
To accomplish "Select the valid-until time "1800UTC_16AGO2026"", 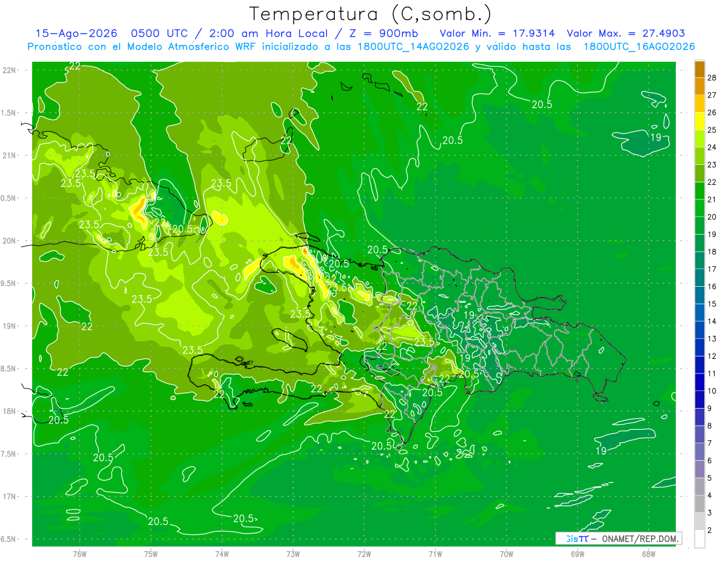I will (x=639, y=47).
